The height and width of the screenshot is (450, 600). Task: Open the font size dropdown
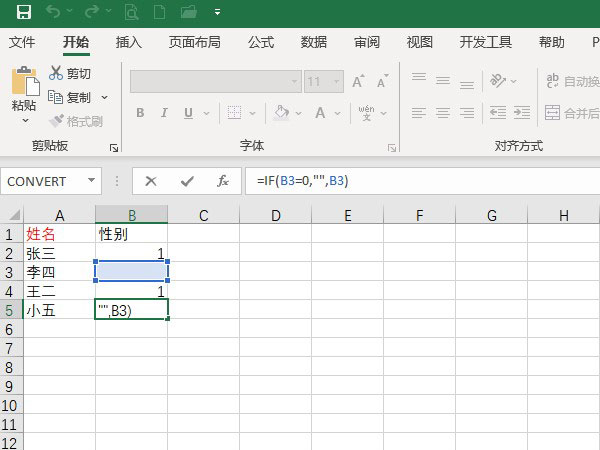[x=337, y=82]
